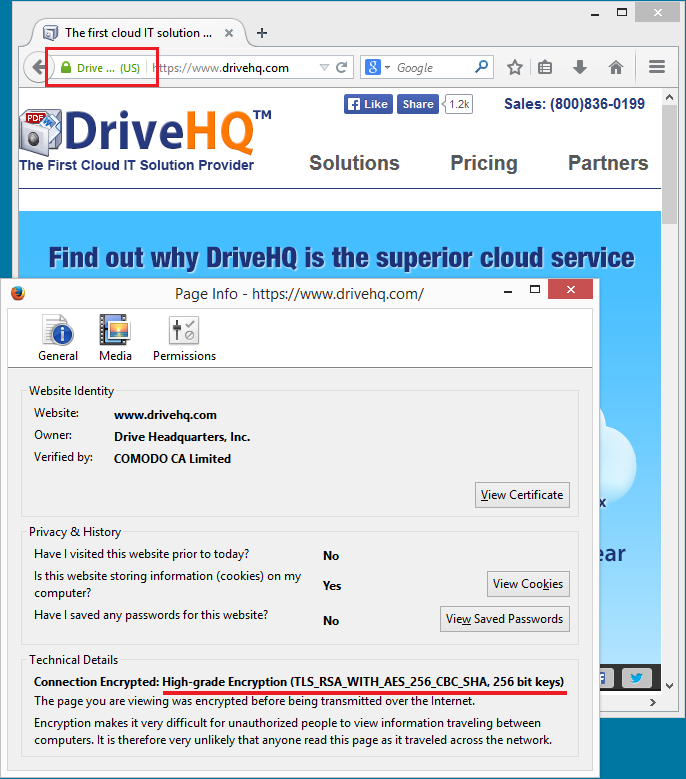Bookmark this page with the star icon
686x779 pixels.
[x=515, y=67]
